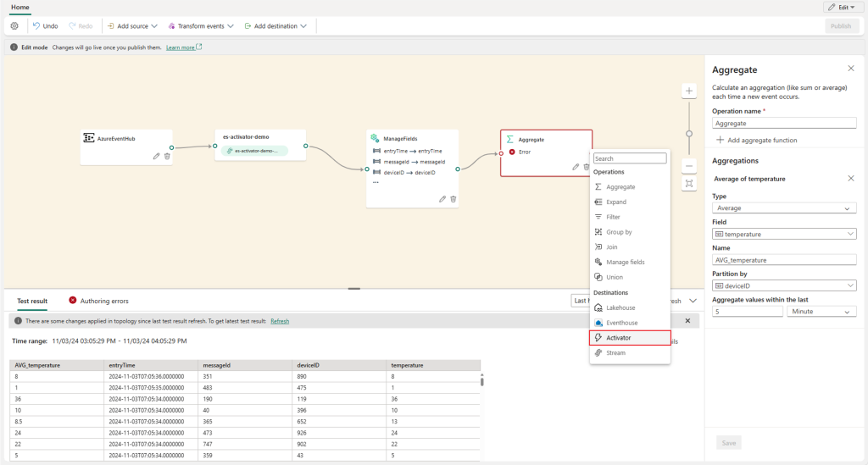The height and width of the screenshot is (465, 868).
Task: Undo the last change
Action: coord(46,26)
